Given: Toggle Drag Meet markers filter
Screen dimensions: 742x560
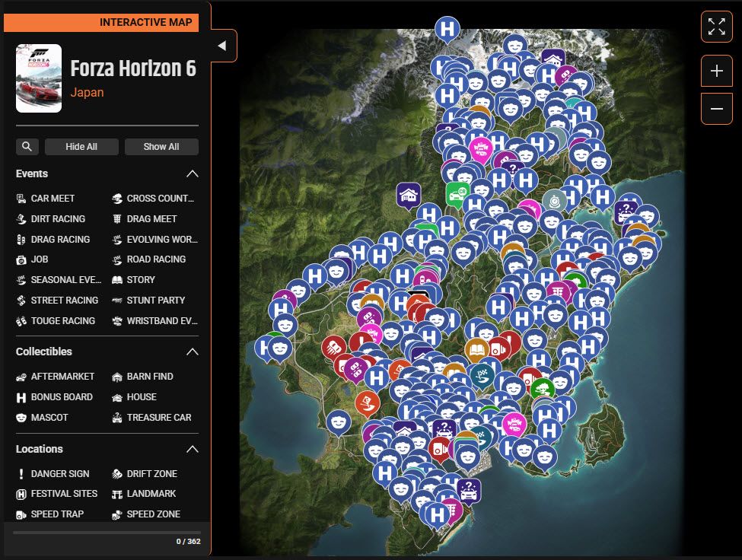Looking at the screenshot, I should tap(145, 218).
